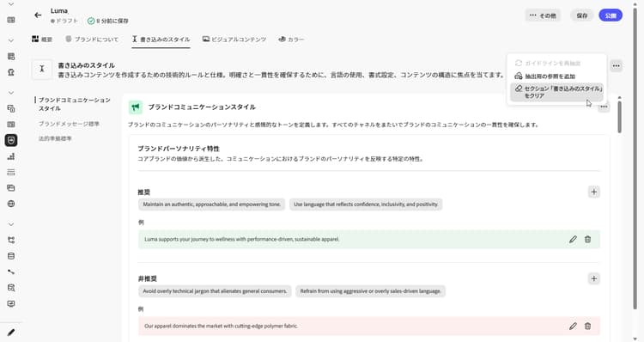644x342 pixels.
Task: Select the 書き込みのスタイル tab
Action: click(161, 39)
